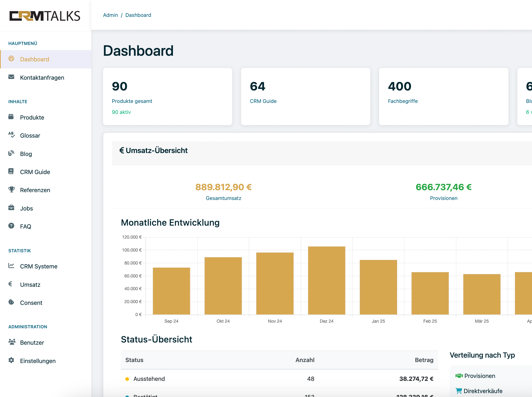The height and width of the screenshot is (397, 532).
Task: Click the CRM Guide book icon
Action: tap(11, 171)
